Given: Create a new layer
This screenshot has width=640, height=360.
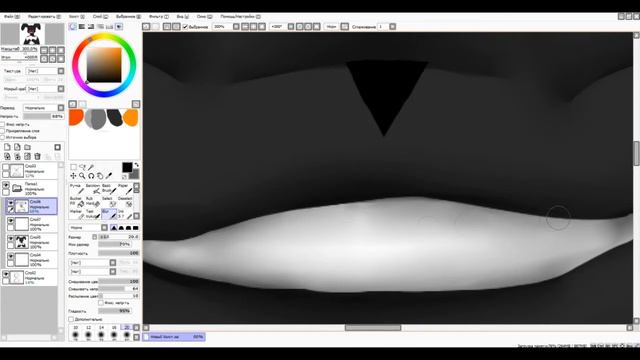Looking at the screenshot, I should coord(7,147).
